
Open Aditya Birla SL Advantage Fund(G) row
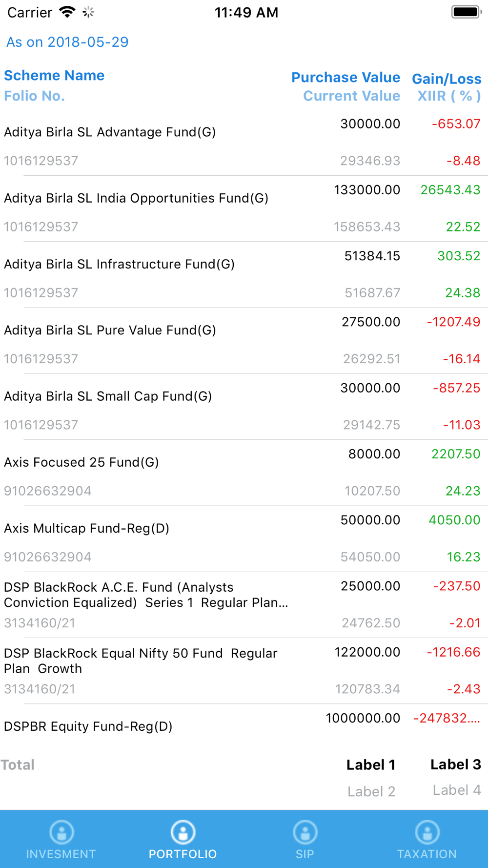pos(110,132)
